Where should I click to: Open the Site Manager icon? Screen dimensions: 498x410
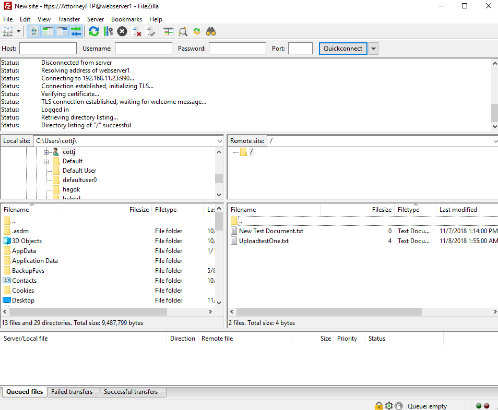(x=8, y=32)
